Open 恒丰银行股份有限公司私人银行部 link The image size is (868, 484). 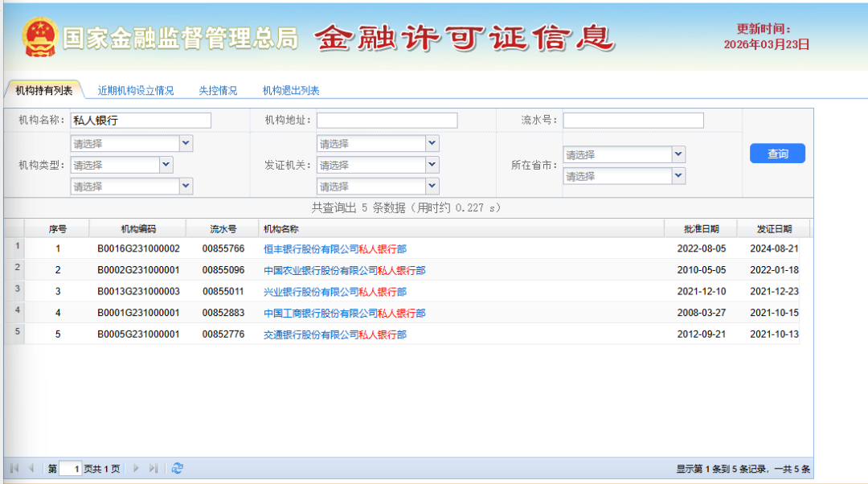[x=335, y=249]
